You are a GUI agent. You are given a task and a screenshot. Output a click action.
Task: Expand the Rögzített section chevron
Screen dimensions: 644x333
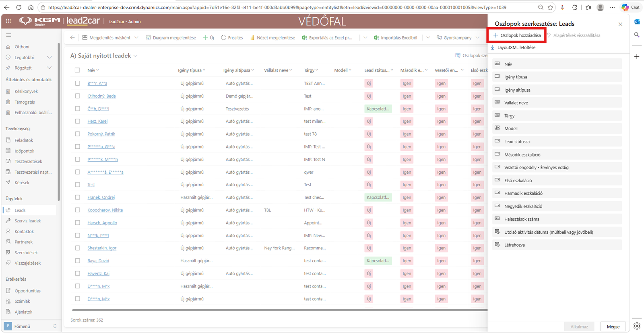[49, 68]
